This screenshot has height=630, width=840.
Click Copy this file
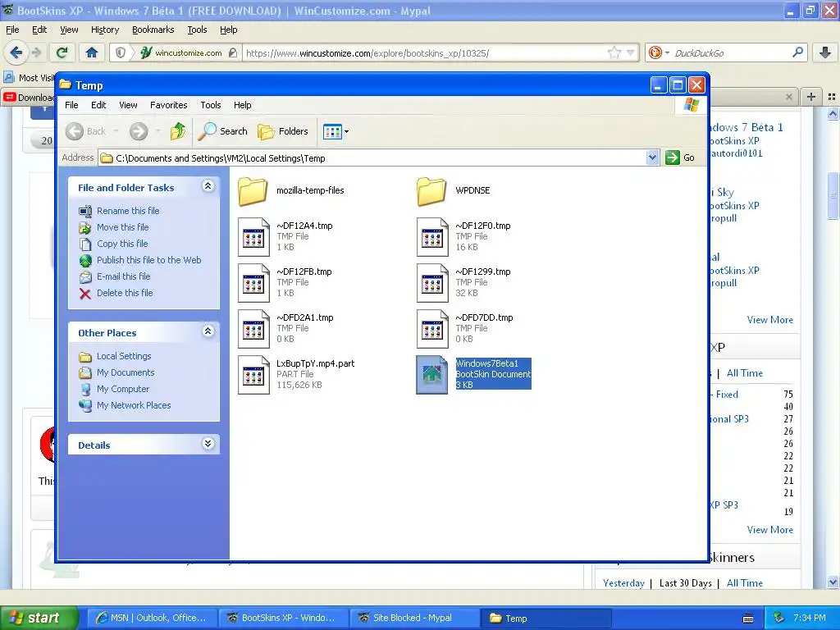pyautogui.click(x=122, y=244)
